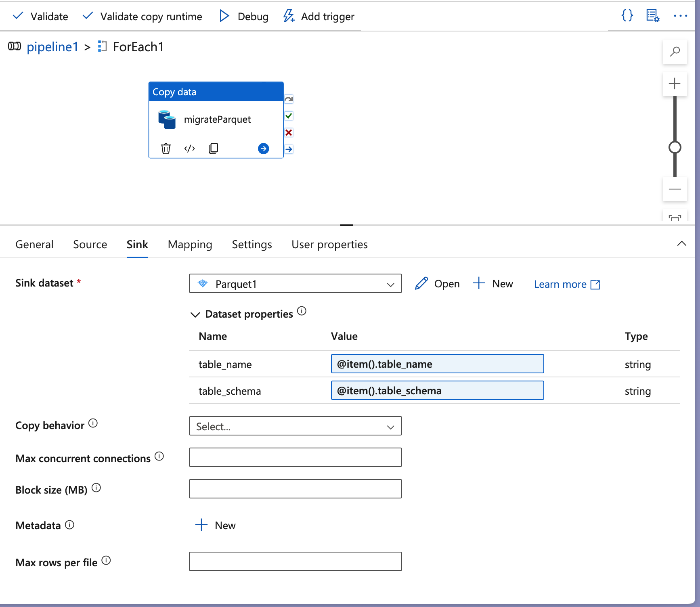The width and height of the screenshot is (700, 607).
Task: Open the pipeline JSON code view
Action: 627,16
